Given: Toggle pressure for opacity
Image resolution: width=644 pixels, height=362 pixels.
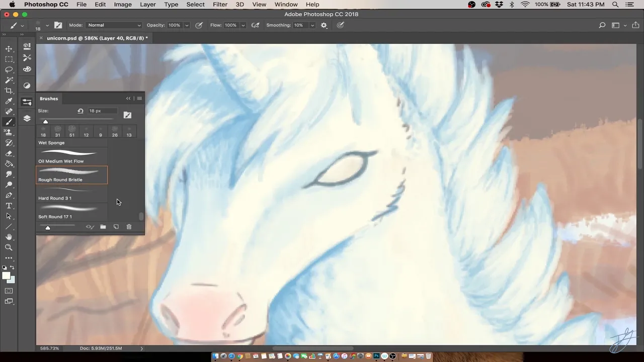Looking at the screenshot, I should [x=199, y=25].
